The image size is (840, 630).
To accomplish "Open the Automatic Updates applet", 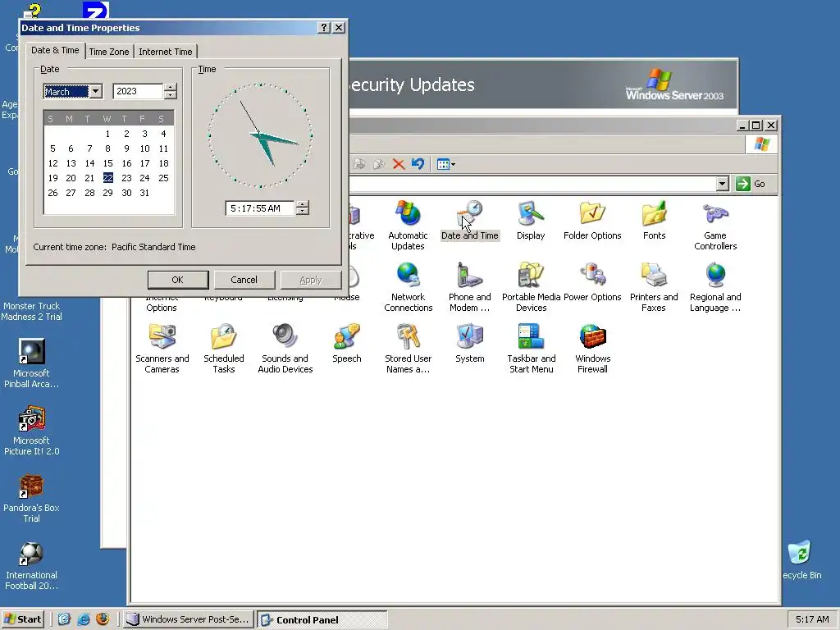I will [x=408, y=226].
